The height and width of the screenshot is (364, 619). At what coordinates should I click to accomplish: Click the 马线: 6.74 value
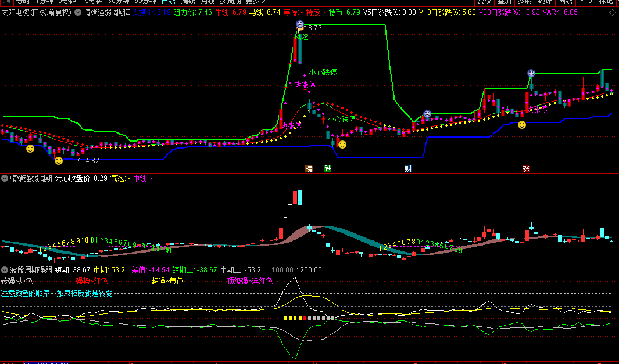pyautogui.click(x=265, y=12)
